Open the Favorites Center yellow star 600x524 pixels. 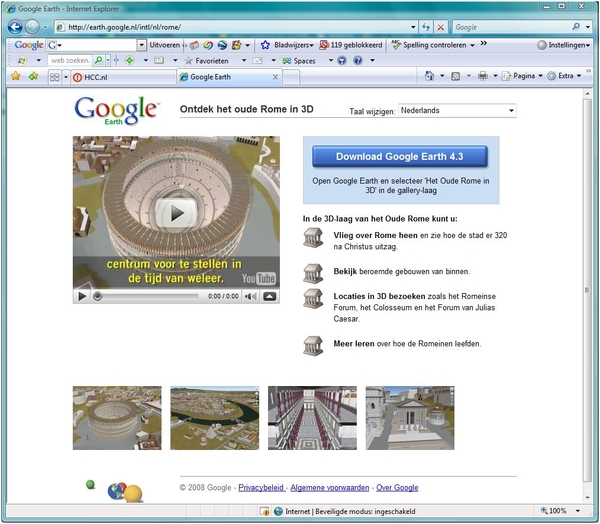coord(16,76)
